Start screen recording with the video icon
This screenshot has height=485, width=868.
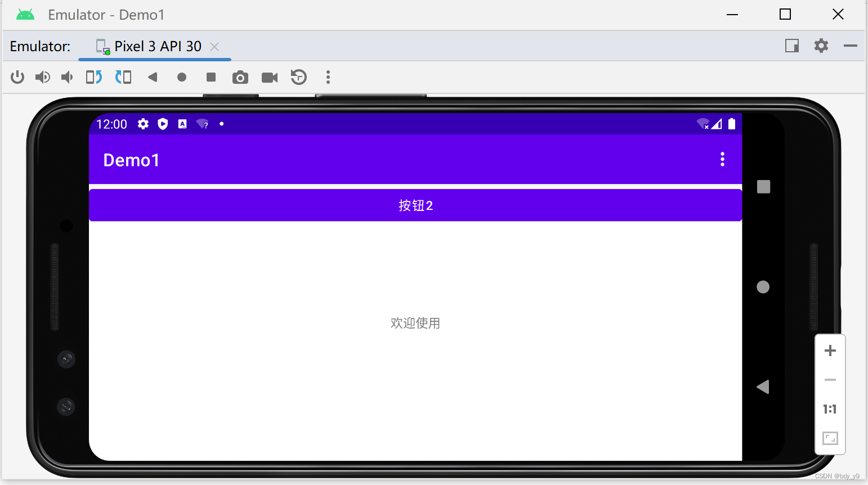(269, 77)
